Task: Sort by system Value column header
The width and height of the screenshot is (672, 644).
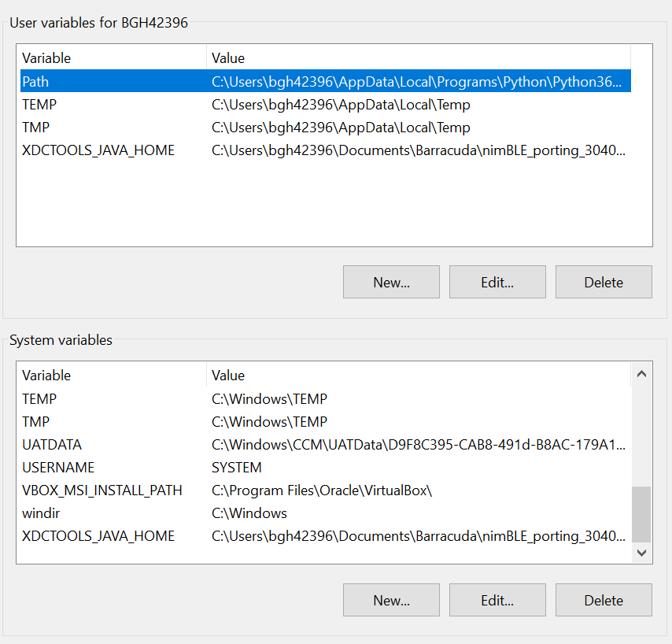Action: (417, 376)
